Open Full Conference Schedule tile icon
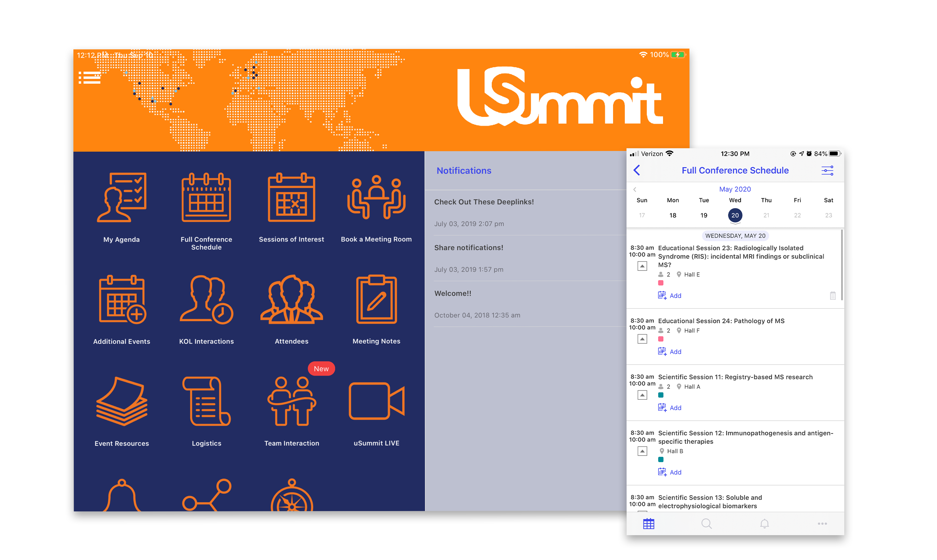The height and width of the screenshot is (560, 937). [206, 197]
